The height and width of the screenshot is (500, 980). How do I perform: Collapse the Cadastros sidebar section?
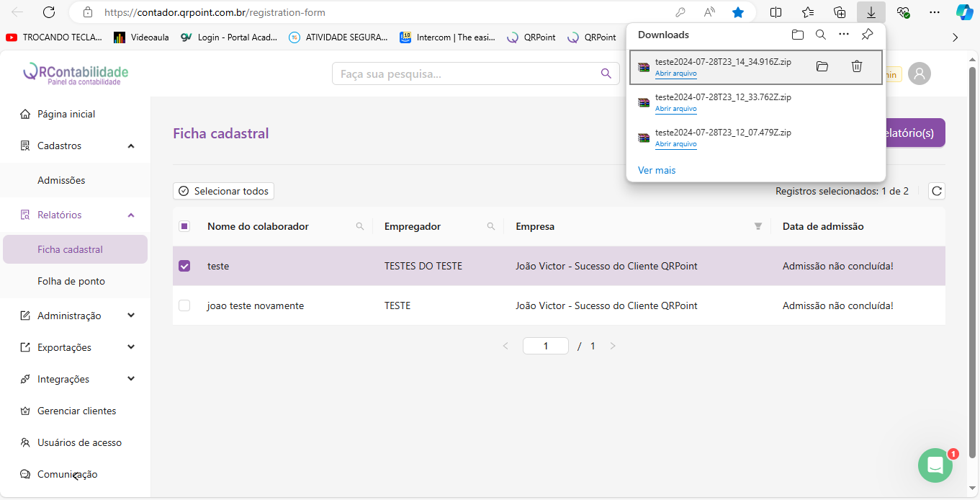(x=131, y=146)
